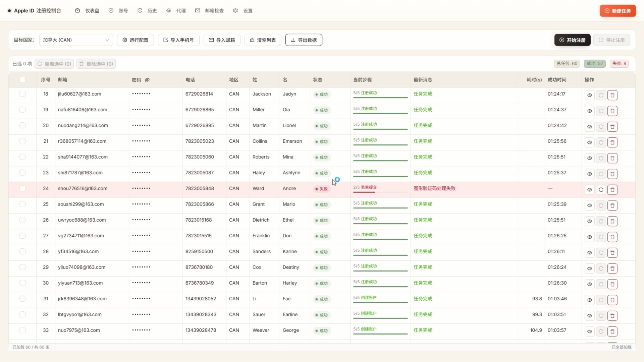Open the 仪表盘 nav tab
The height and width of the screenshot is (362, 644).
click(x=87, y=11)
